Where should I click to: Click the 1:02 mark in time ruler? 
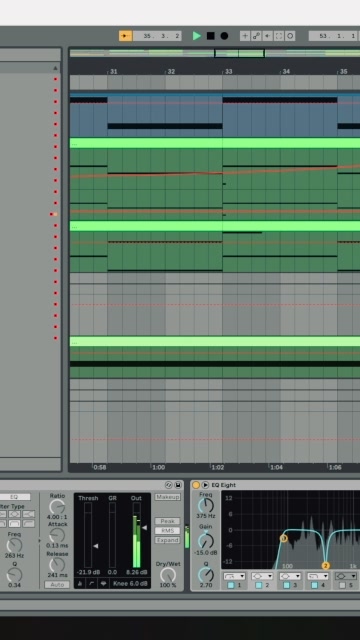(218, 467)
